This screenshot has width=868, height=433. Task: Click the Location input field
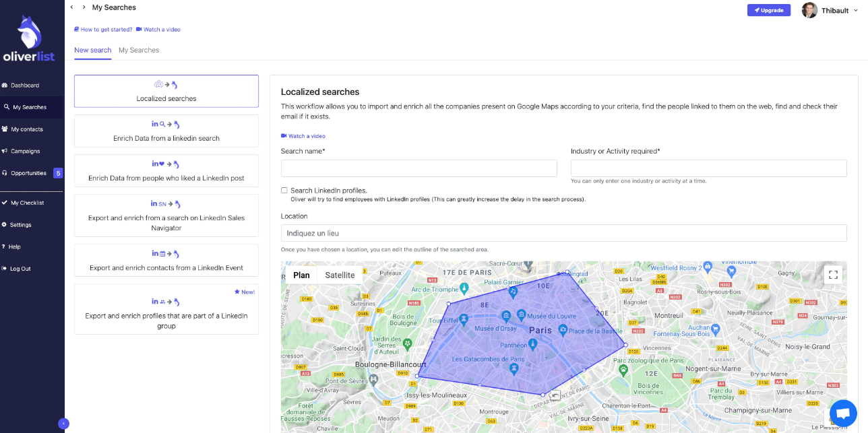click(x=563, y=233)
